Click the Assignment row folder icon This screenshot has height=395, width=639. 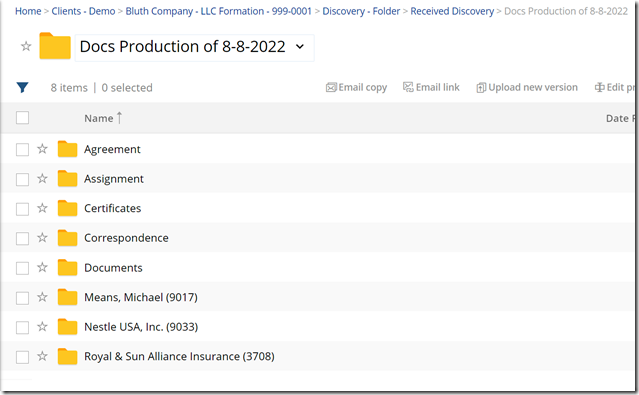click(x=67, y=179)
